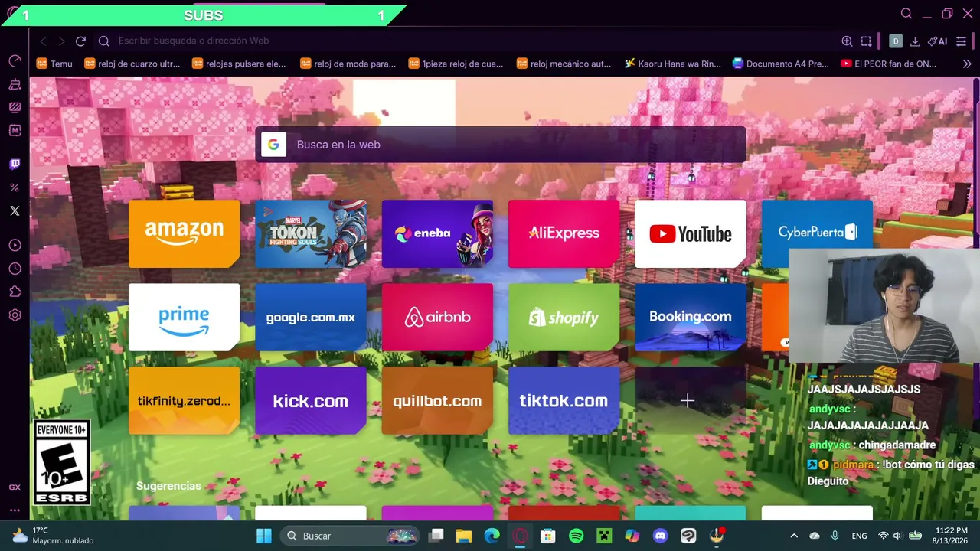Open the striped square icon in the sidebar
Screen dimensions: 980x551
click(15, 107)
